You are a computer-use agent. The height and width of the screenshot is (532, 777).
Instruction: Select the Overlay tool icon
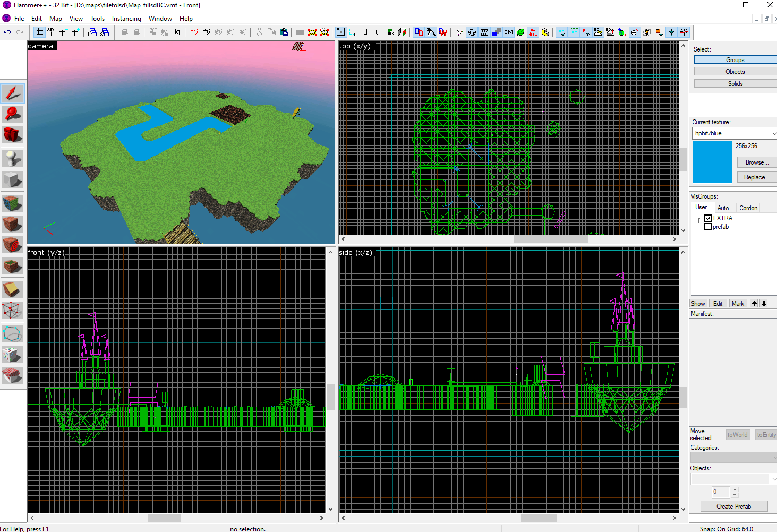point(12,265)
